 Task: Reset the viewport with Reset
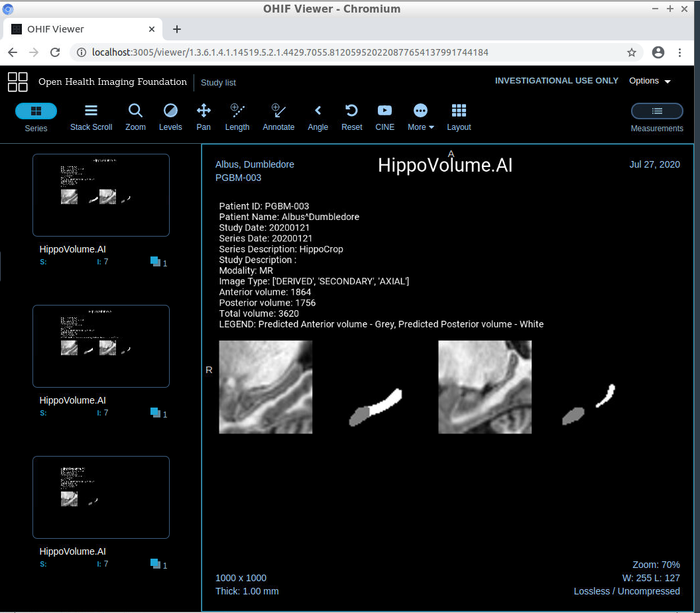[x=352, y=117]
